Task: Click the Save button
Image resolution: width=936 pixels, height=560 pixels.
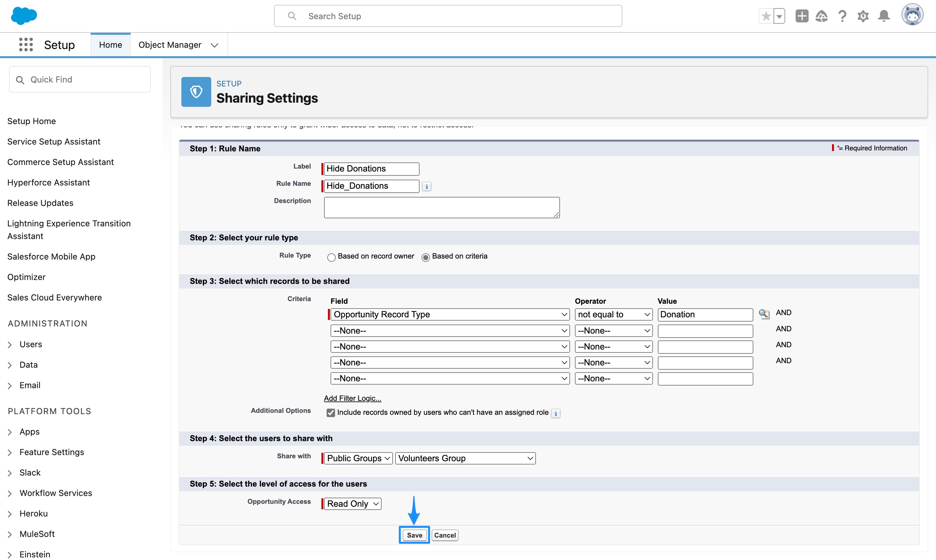Action: point(414,535)
